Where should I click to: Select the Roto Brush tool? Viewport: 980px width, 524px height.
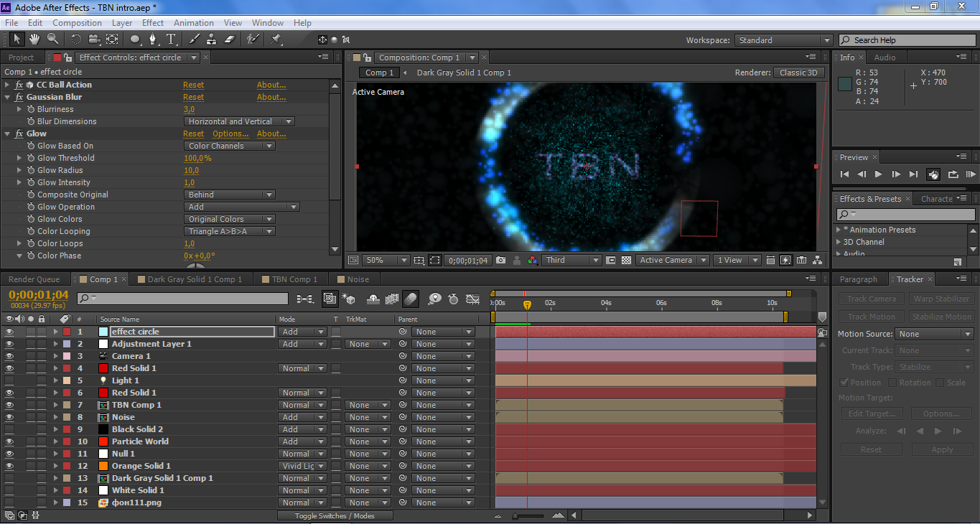tap(253, 39)
